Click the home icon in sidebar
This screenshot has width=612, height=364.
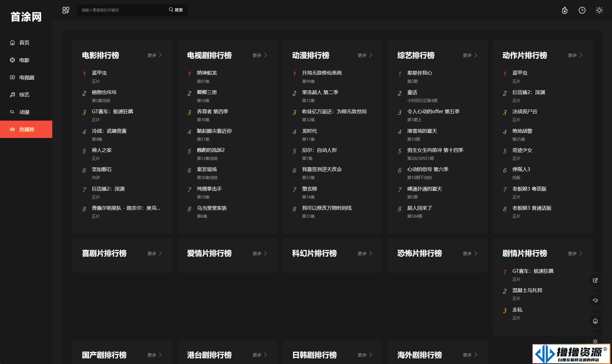[12, 43]
